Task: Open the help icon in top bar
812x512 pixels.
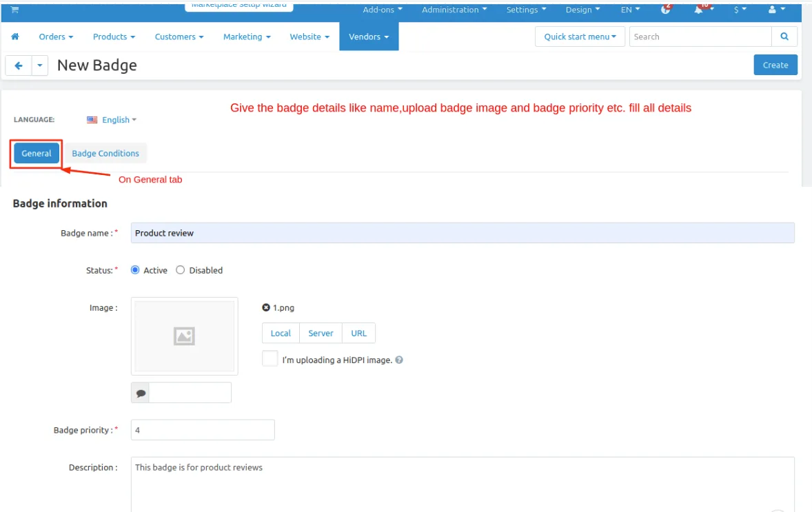Action: 665,10
